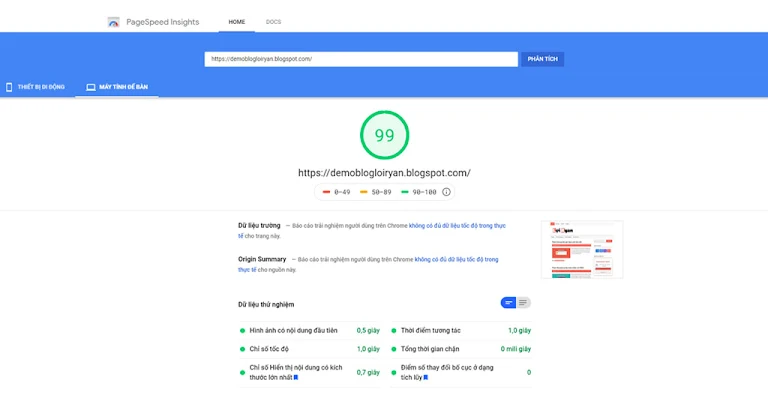Click the PageSpeed Insights logo icon
This screenshot has height=404, width=768.
114,22
